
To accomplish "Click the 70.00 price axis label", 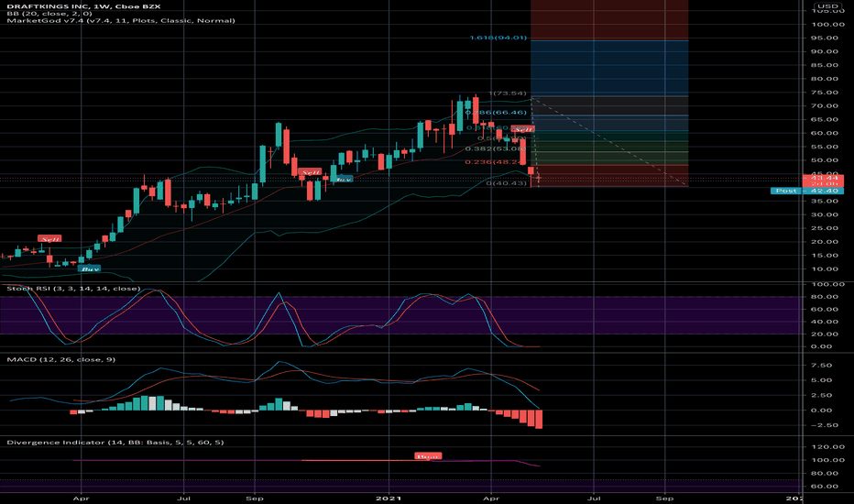I will [x=825, y=105].
